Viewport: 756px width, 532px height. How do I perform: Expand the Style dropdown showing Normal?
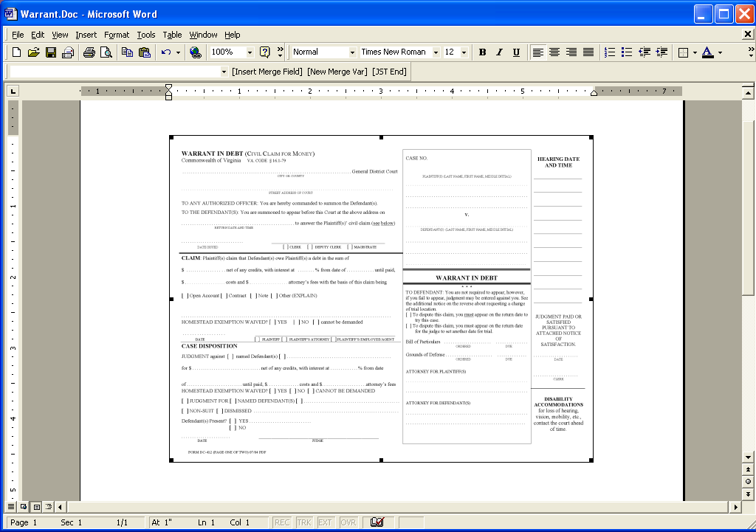(x=351, y=52)
